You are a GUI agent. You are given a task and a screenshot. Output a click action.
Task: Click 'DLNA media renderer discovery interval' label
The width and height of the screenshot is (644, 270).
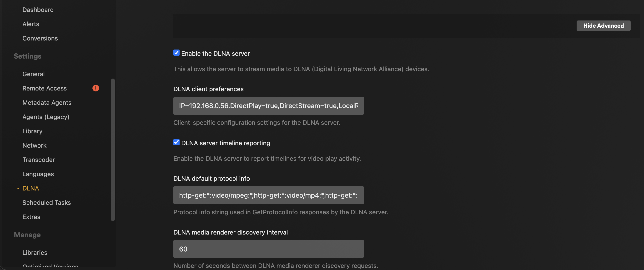(231, 232)
